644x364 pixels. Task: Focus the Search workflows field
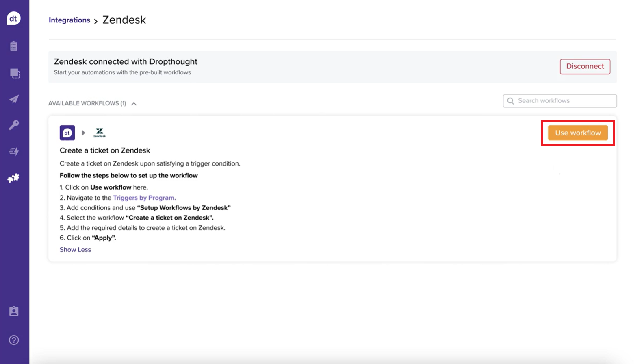pyautogui.click(x=560, y=101)
